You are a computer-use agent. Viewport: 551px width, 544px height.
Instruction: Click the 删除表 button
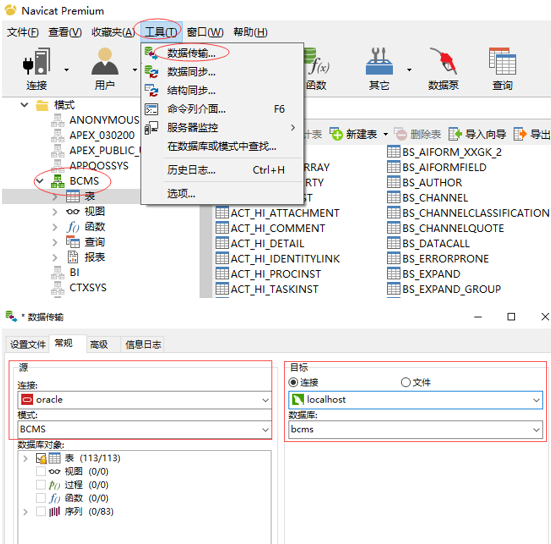click(417, 134)
